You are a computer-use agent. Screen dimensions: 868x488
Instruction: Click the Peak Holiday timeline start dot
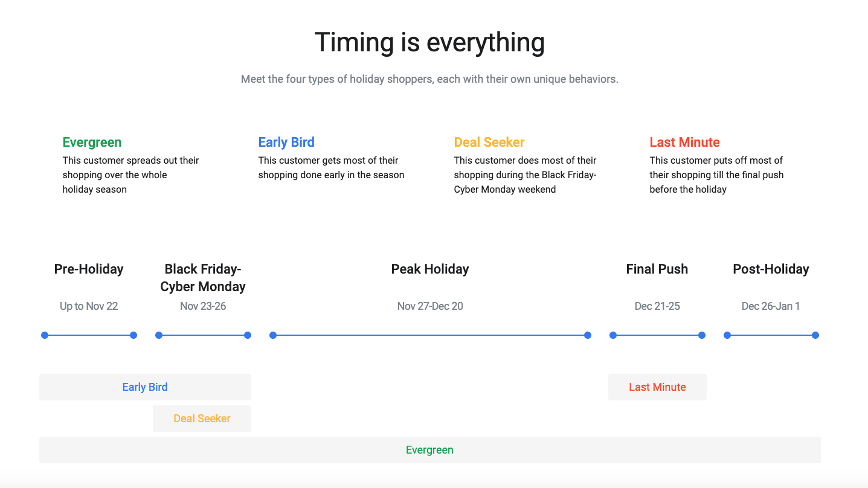[273, 335]
